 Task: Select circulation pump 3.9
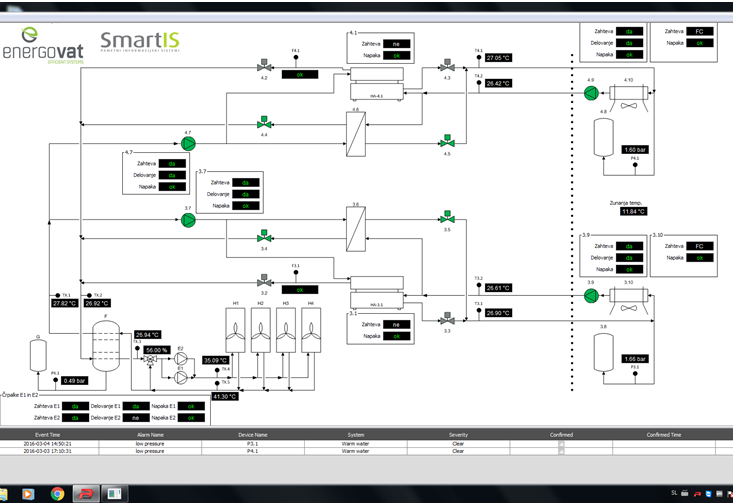[x=591, y=296]
